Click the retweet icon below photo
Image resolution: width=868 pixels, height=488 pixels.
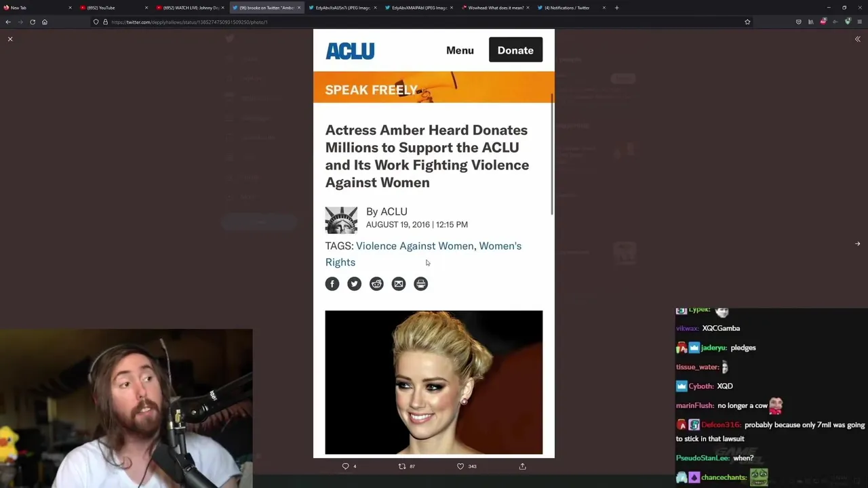pos(402,466)
